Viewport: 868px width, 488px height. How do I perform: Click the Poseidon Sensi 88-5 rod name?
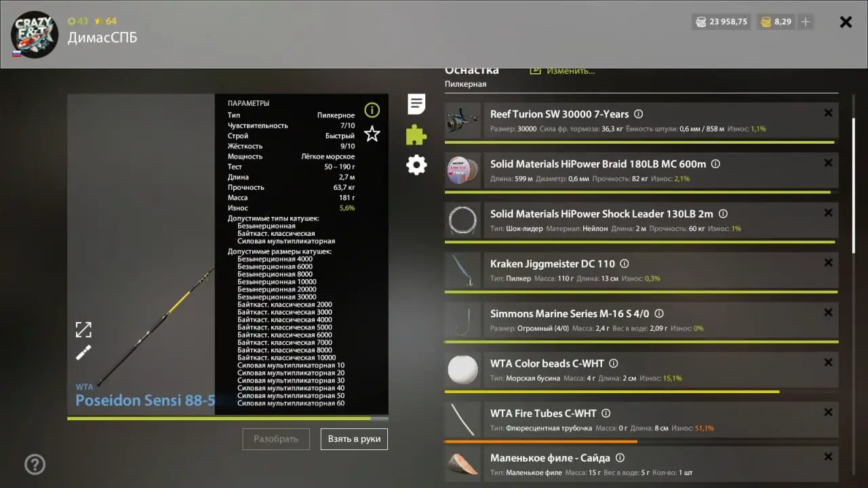click(145, 401)
